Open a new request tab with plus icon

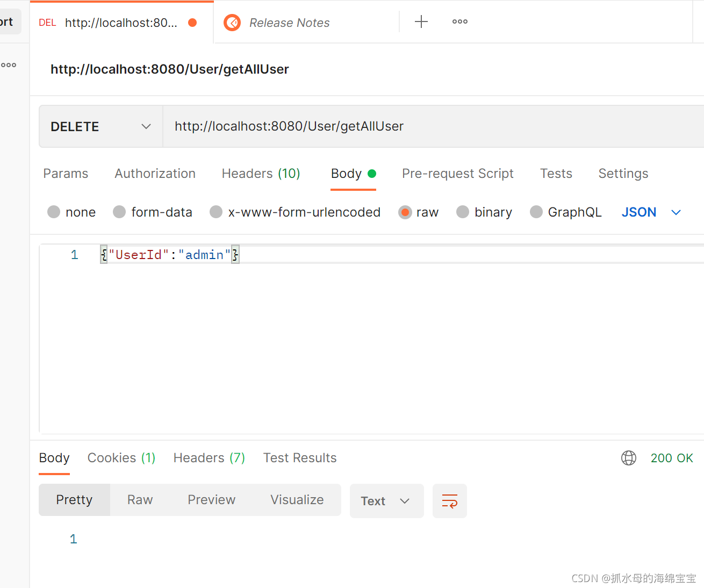click(421, 21)
